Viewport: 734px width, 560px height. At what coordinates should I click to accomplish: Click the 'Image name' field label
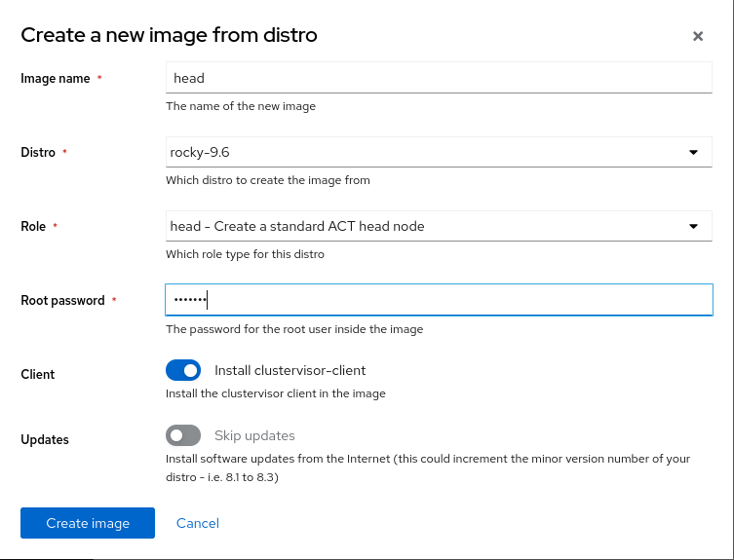pos(55,79)
